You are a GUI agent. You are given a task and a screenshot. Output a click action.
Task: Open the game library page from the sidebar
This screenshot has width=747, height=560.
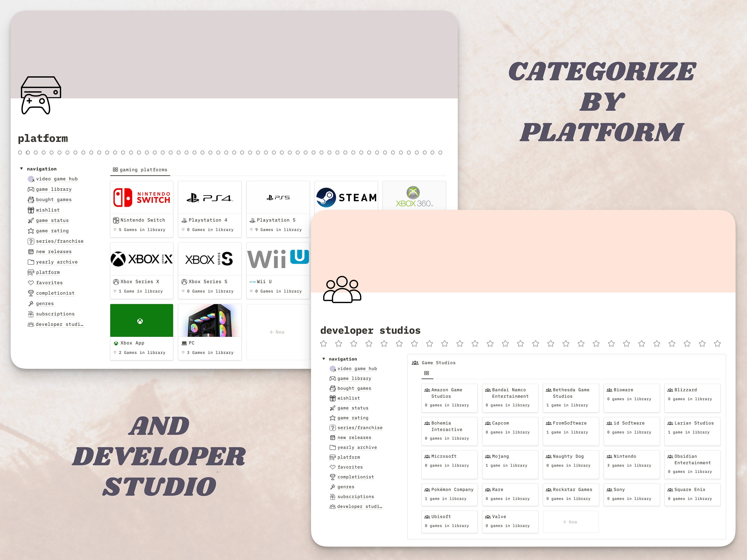coord(53,189)
